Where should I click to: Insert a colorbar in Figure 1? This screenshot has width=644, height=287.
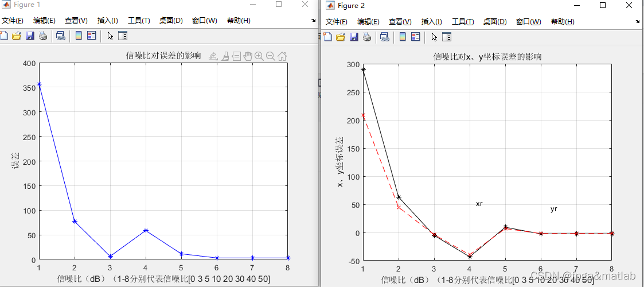coord(79,36)
